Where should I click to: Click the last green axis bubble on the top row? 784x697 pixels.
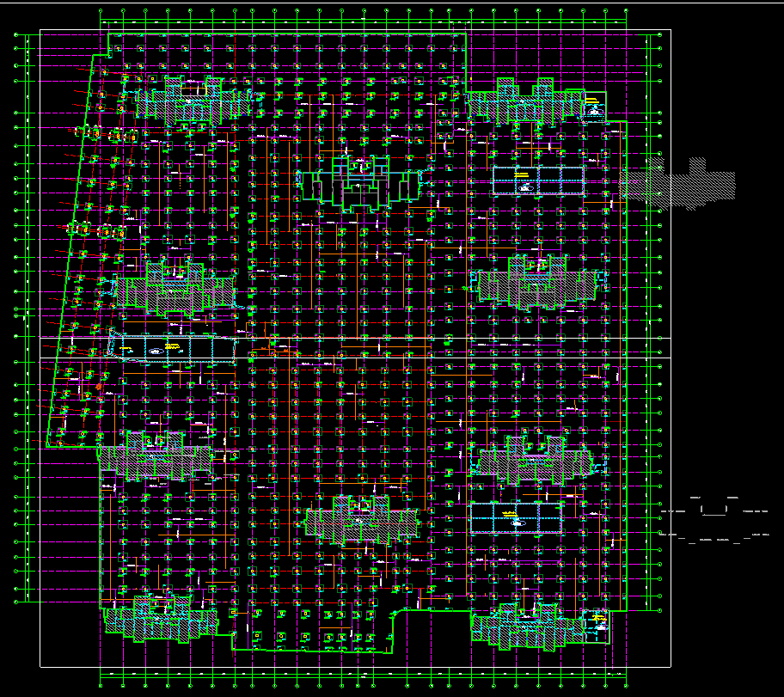626,10
